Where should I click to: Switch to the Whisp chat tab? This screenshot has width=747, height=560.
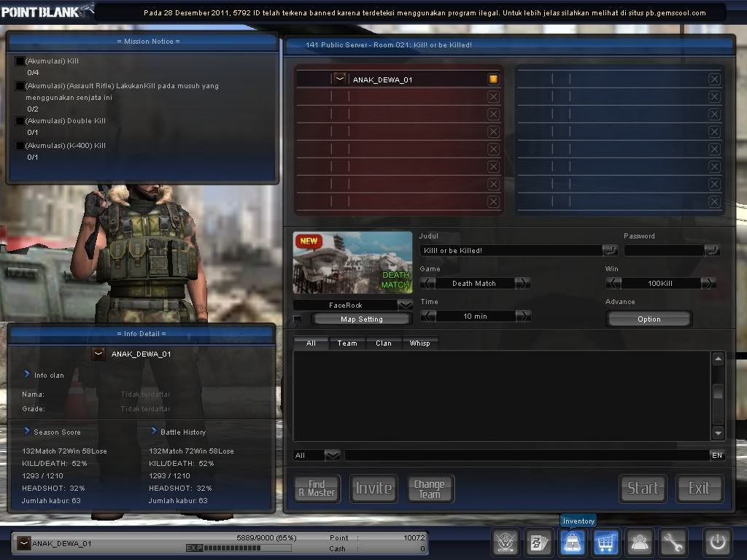point(419,343)
